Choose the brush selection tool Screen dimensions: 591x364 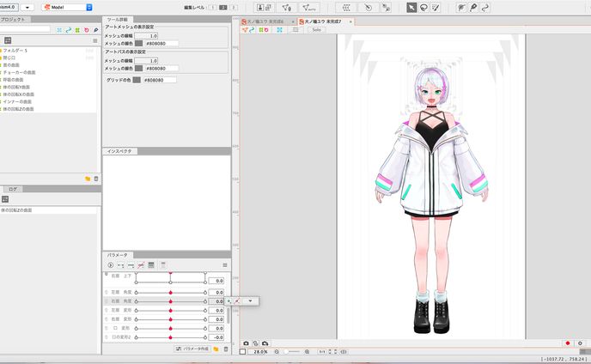click(436, 7)
